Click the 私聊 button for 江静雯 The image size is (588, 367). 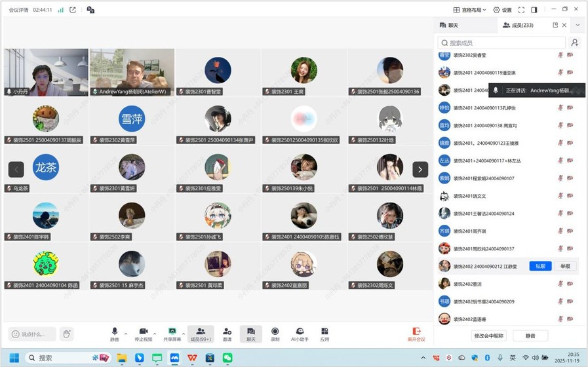click(x=540, y=266)
